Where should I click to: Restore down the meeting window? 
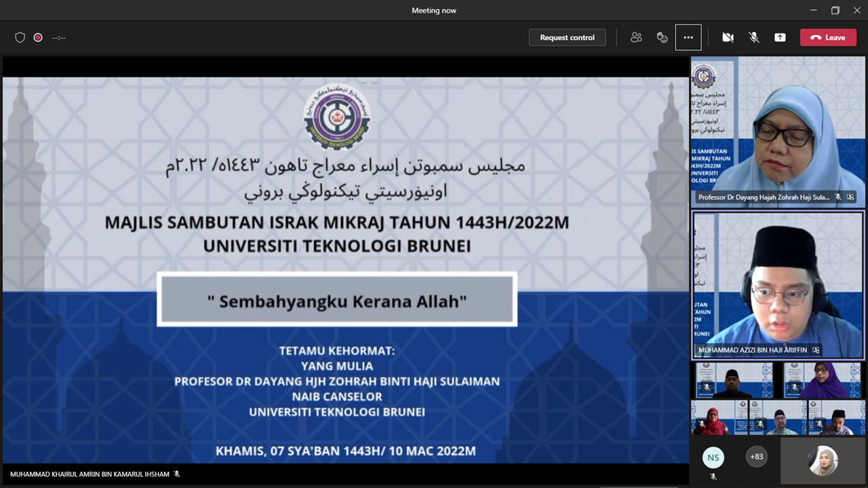835,10
